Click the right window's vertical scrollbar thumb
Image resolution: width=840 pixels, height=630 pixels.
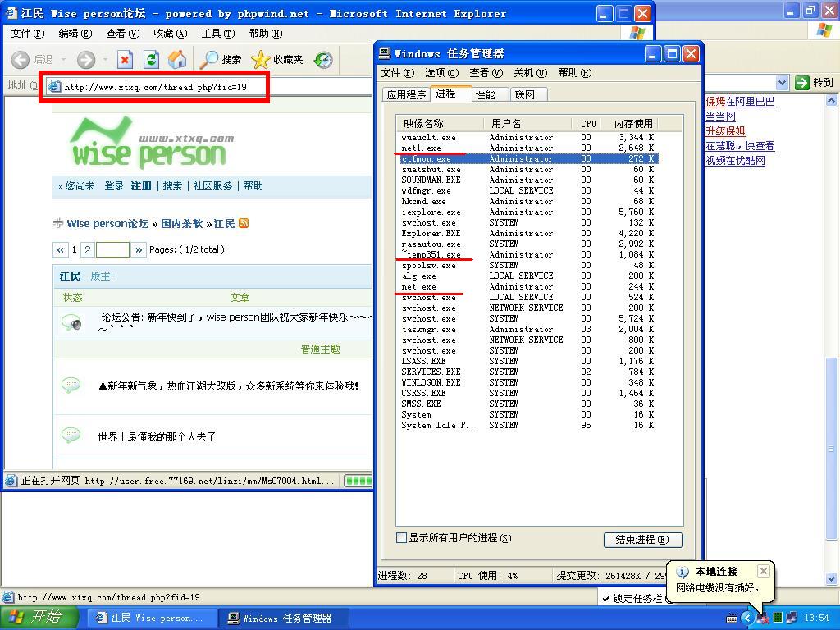tap(832, 449)
